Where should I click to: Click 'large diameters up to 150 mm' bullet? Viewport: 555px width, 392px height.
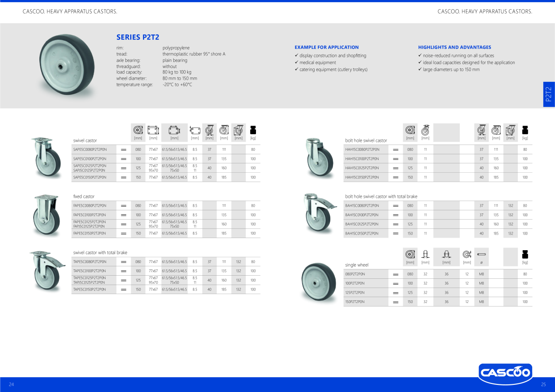(x=451, y=69)
